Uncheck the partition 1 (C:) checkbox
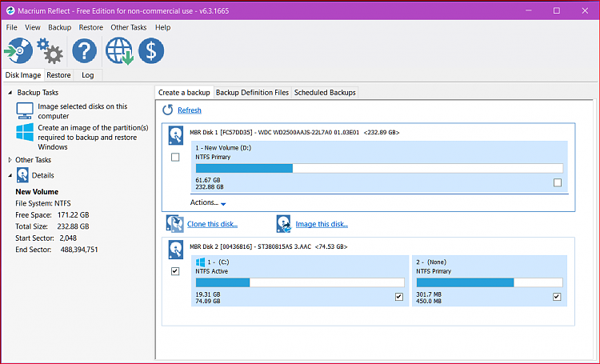The height and width of the screenshot is (364, 600). (x=399, y=297)
